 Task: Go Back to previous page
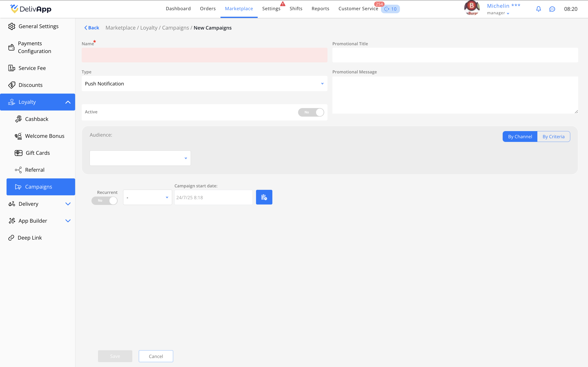click(x=92, y=28)
